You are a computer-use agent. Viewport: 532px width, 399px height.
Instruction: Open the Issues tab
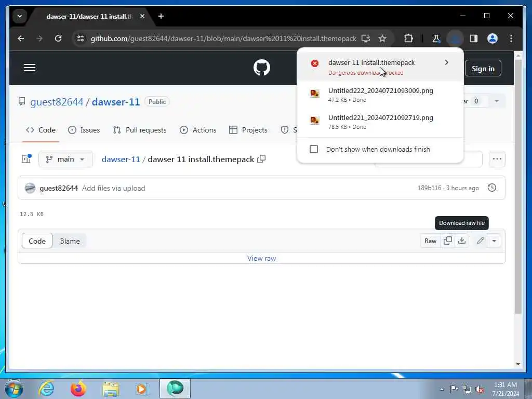[x=84, y=130]
